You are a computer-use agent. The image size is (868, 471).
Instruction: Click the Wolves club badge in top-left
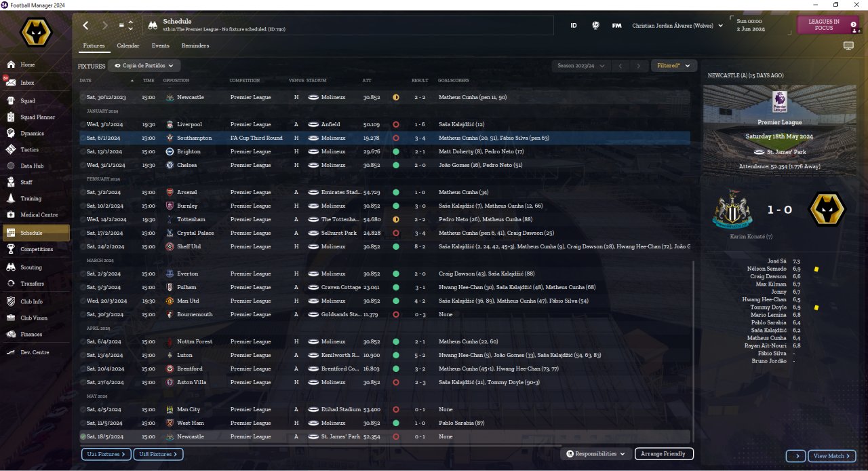point(35,32)
